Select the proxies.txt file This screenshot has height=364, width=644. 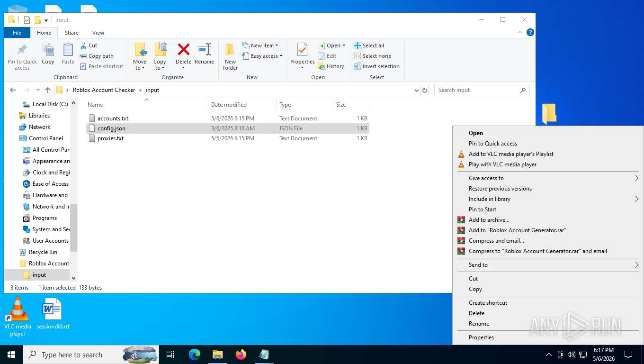(228, 138)
